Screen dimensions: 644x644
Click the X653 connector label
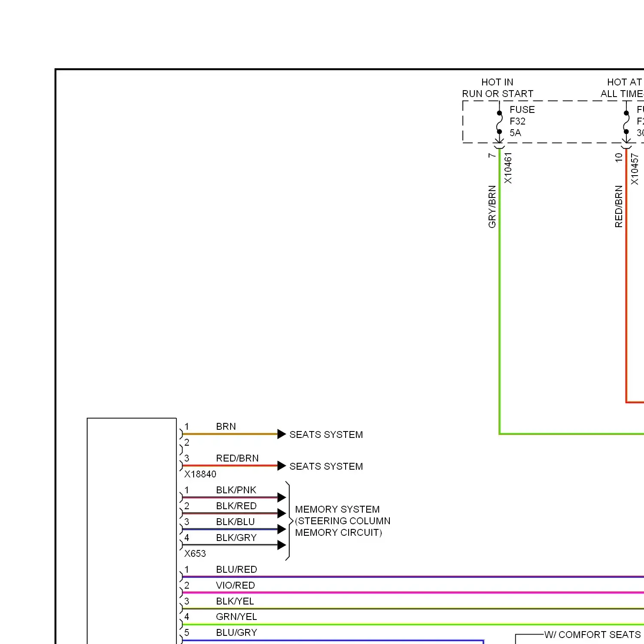point(195,553)
